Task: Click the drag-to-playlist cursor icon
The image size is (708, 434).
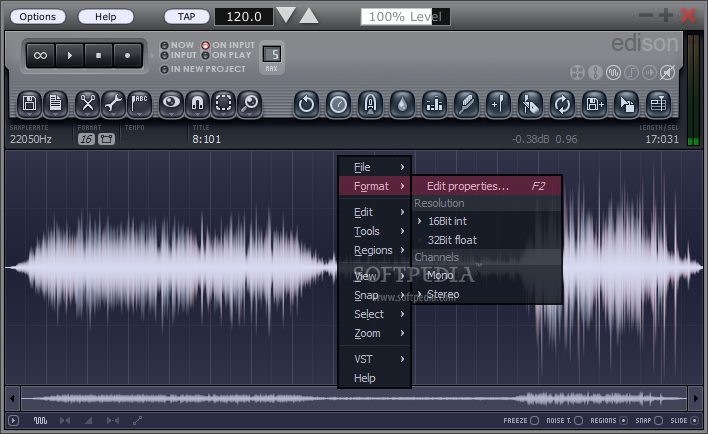Action: [627, 104]
